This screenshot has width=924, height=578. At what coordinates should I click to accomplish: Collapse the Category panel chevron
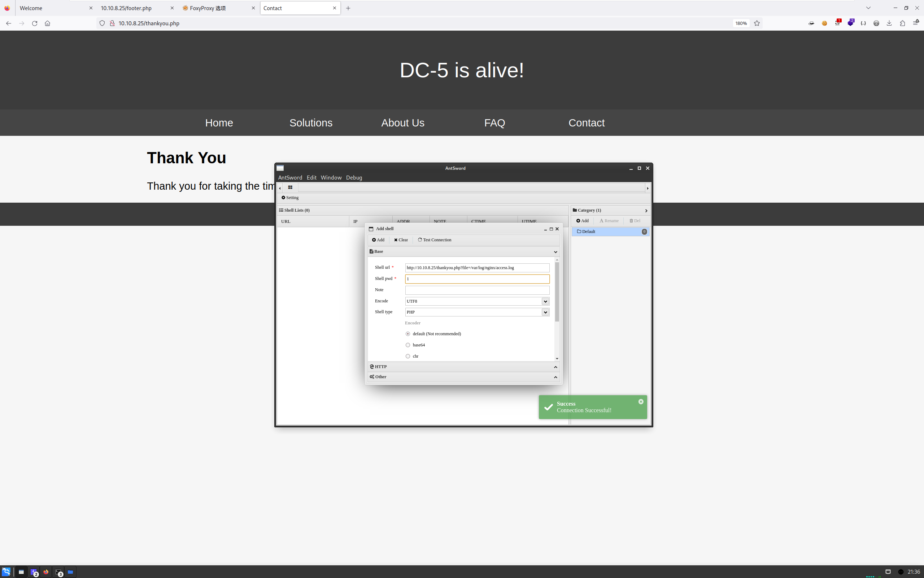(646, 211)
